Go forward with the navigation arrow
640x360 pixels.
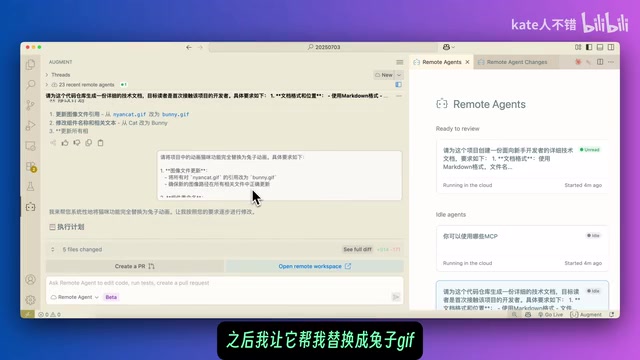tap(200, 47)
